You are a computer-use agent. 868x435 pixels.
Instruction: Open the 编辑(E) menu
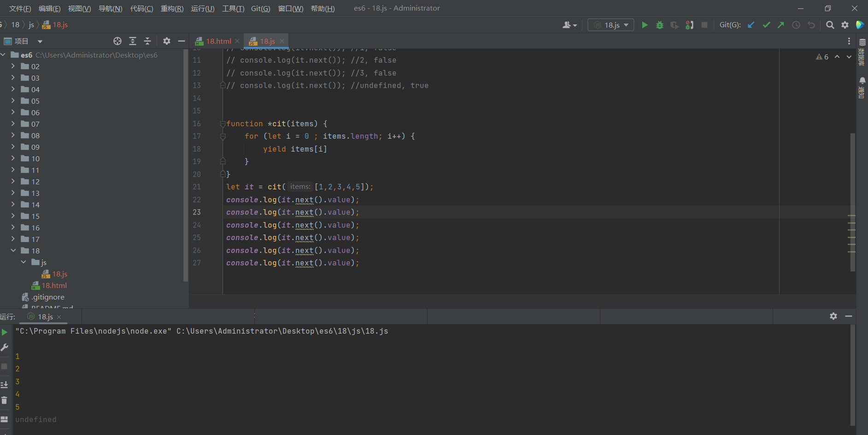pyautogui.click(x=49, y=8)
